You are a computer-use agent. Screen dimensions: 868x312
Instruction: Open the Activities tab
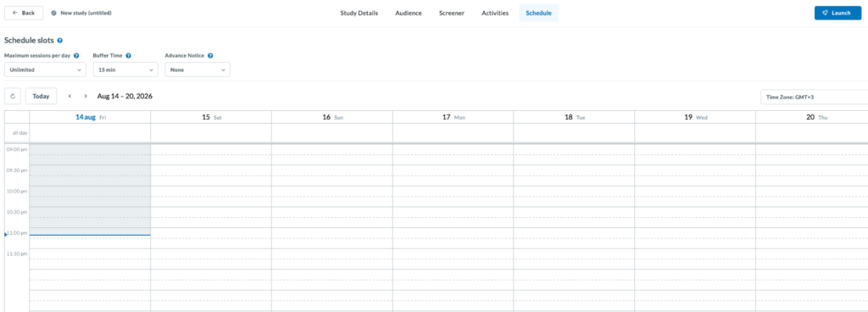[495, 13]
